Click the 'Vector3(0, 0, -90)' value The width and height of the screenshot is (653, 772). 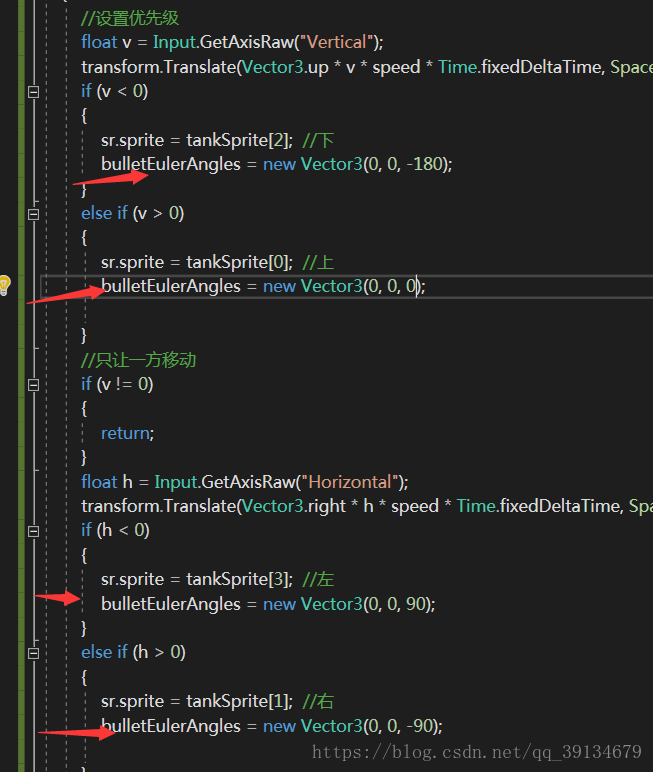369,726
